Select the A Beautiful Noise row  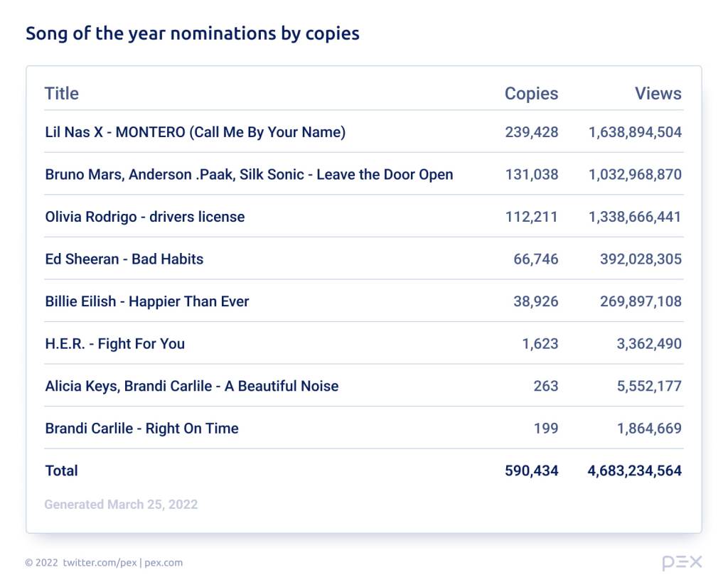tap(191, 386)
